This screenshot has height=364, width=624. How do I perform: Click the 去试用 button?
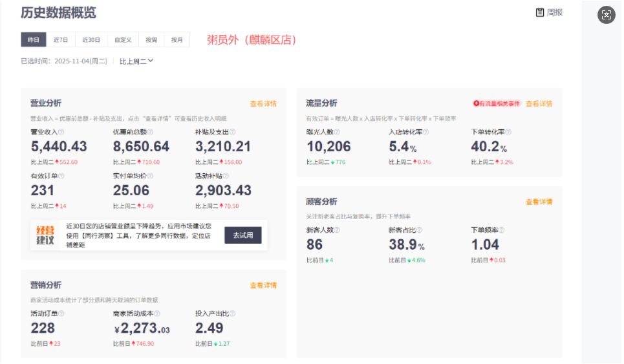(x=242, y=235)
